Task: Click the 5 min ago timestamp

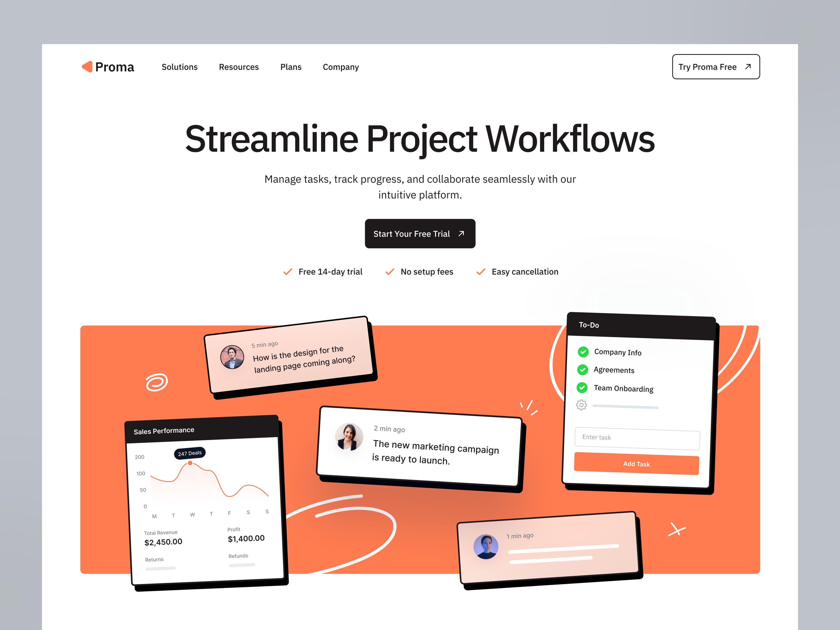Action: coord(265,344)
